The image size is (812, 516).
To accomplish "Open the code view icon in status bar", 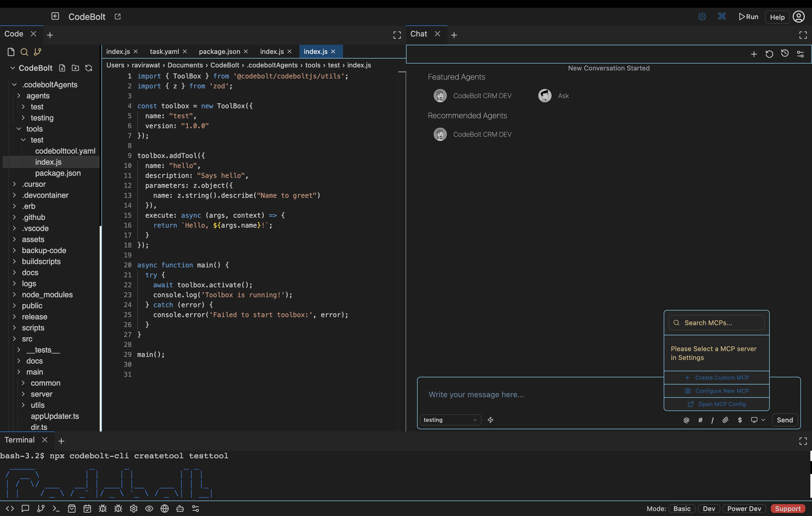I will (x=10, y=509).
